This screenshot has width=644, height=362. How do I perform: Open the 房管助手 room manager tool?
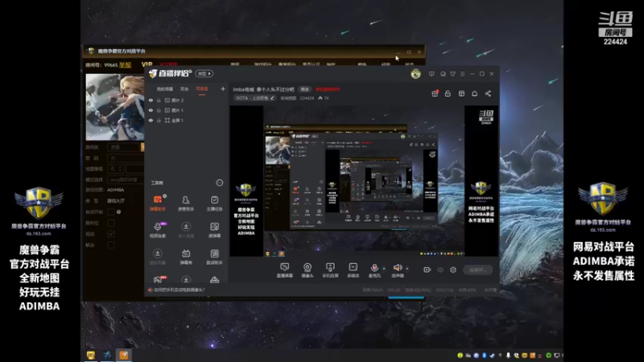(x=186, y=203)
